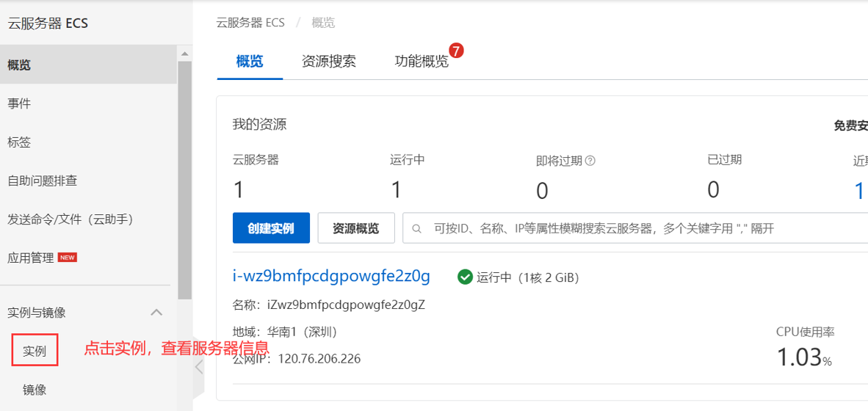Click the 资源概览 button
The width and height of the screenshot is (868, 411).
pos(356,228)
